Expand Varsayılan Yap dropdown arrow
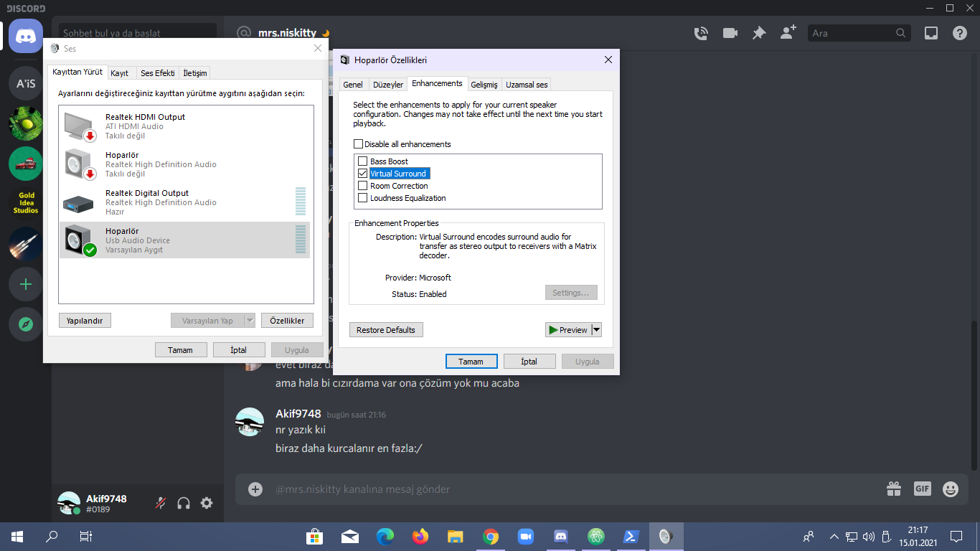The image size is (980, 551). pyautogui.click(x=250, y=321)
